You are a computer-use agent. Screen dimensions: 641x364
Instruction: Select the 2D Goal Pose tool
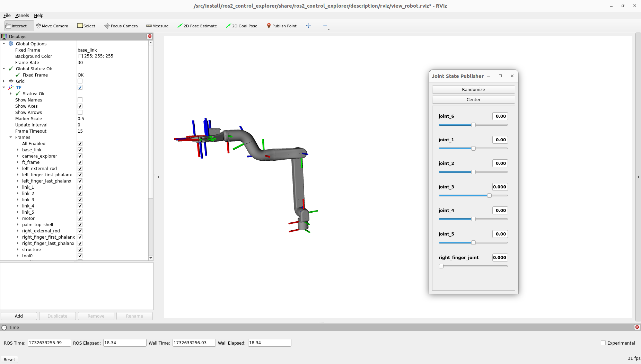pos(242,26)
